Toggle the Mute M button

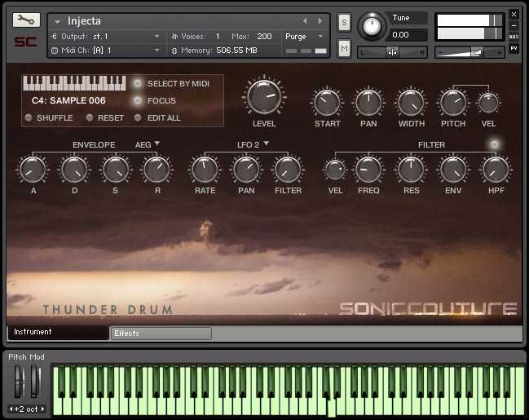click(x=344, y=49)
